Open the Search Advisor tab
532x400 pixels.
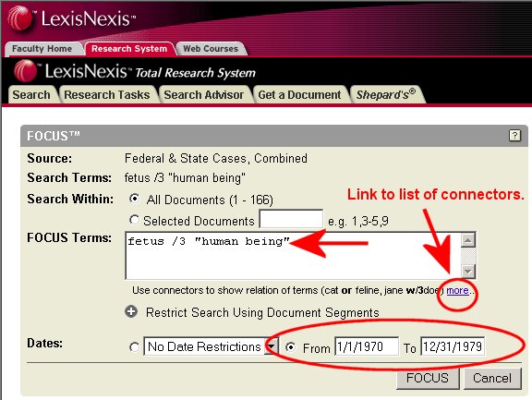pyautogui.click(x=204, y=94)
